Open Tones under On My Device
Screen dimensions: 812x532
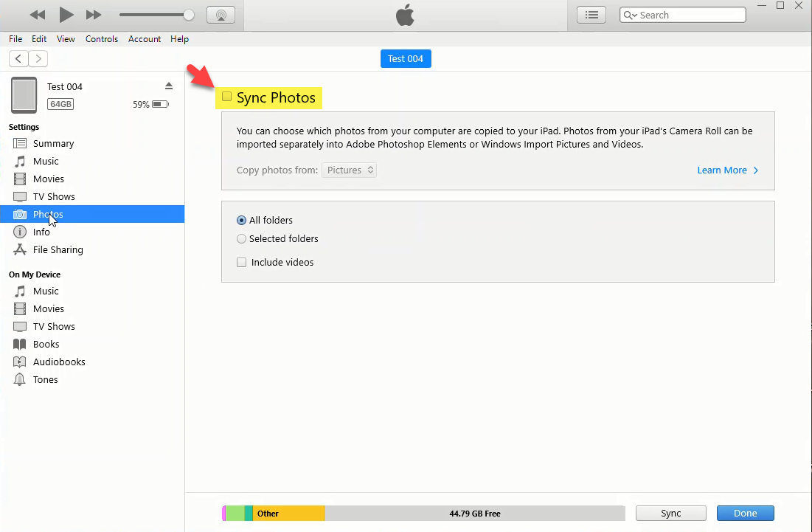pyautogui.click(x=45, y=380)
